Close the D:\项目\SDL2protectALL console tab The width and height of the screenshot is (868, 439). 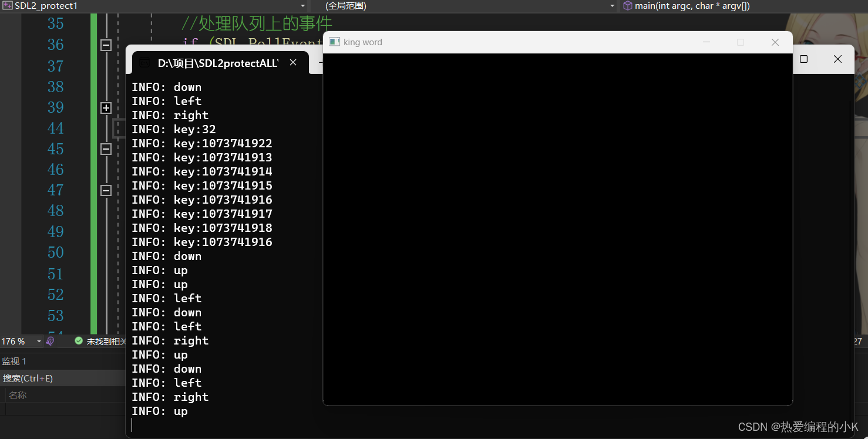click(x=293, y=63)
